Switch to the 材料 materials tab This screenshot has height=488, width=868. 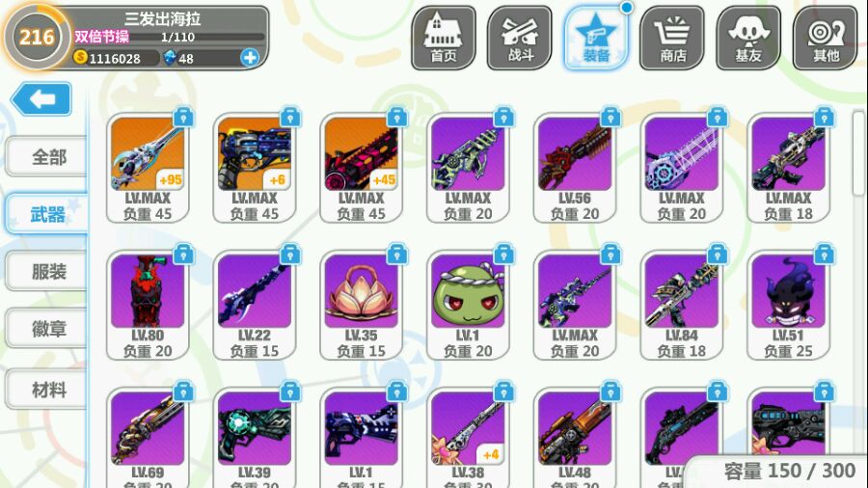[46, 390]
